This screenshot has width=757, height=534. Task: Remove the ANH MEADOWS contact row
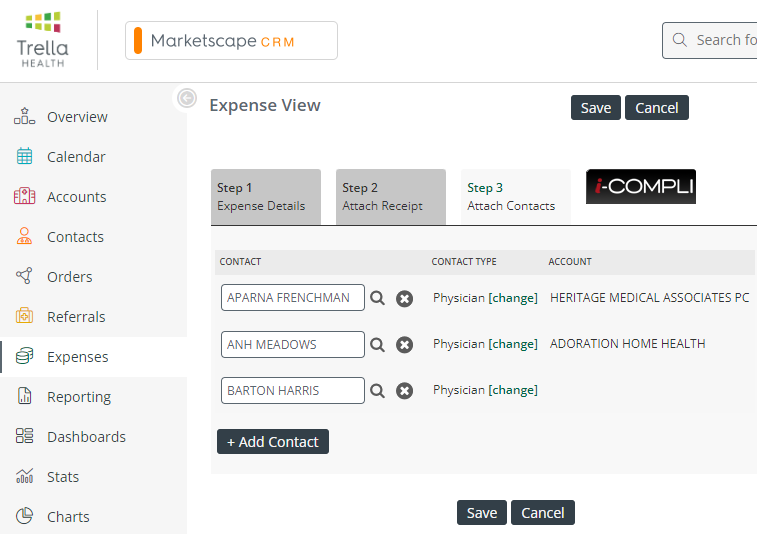(405, 345)
